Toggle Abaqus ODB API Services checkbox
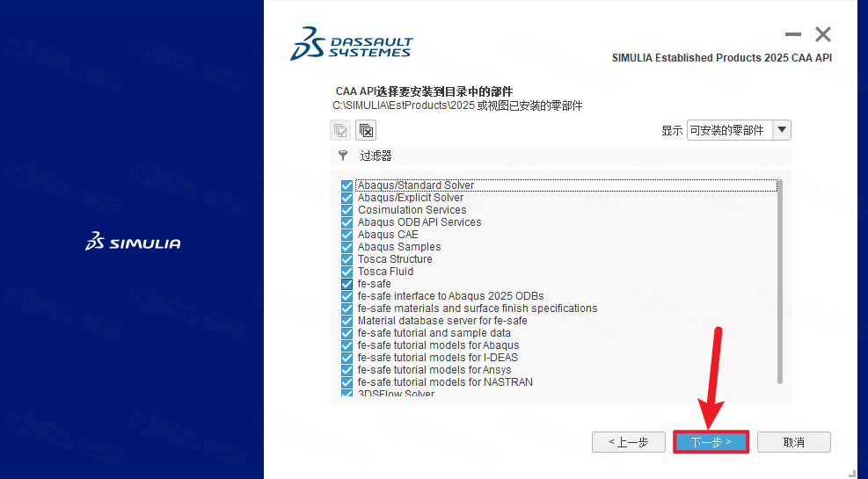 point(347,222)
